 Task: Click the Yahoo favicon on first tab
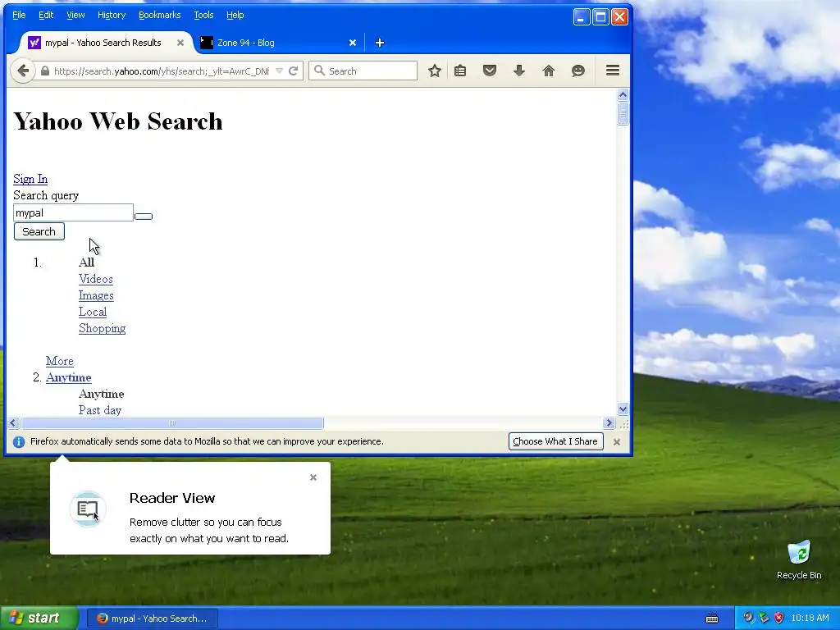point(34,43)
